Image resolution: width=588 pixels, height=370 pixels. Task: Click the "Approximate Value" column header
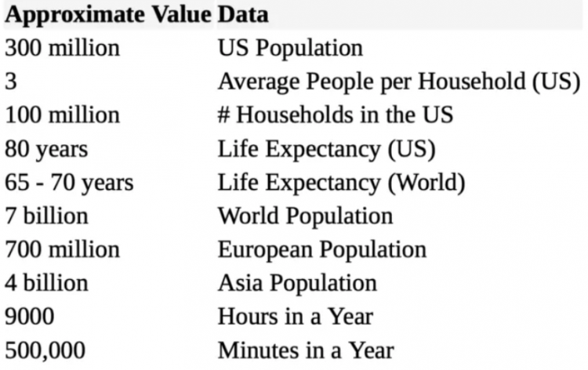[107, 14]
